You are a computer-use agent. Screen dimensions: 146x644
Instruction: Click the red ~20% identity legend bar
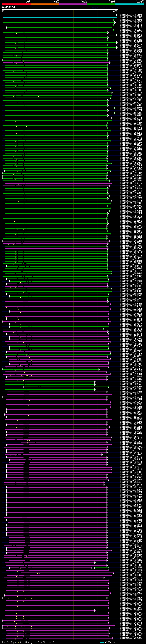coord(16,4)
